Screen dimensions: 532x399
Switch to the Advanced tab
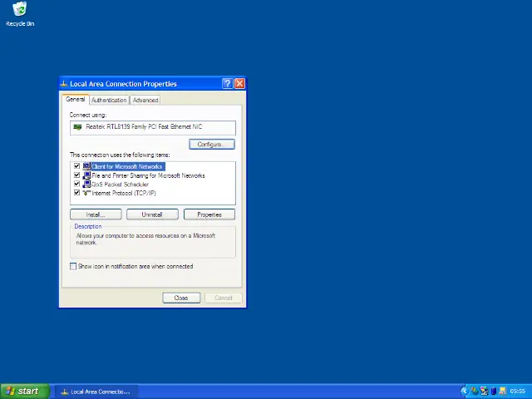coord(145,100)
